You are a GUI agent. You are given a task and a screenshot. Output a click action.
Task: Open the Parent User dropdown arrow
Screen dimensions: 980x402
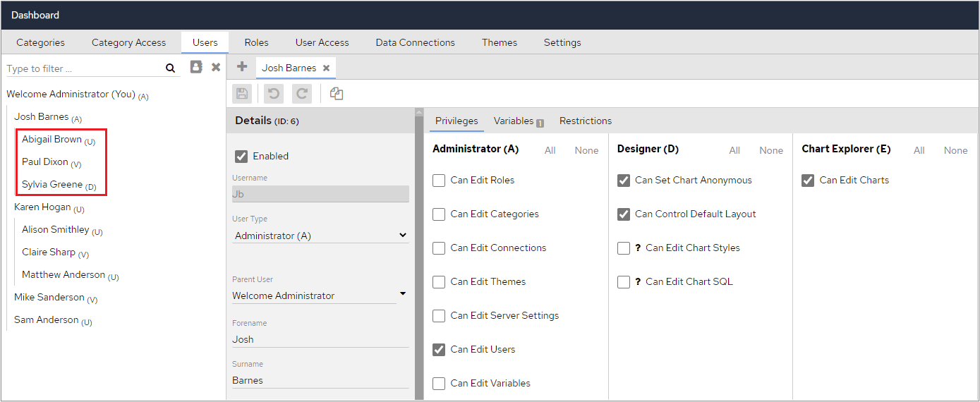[403, 293]
